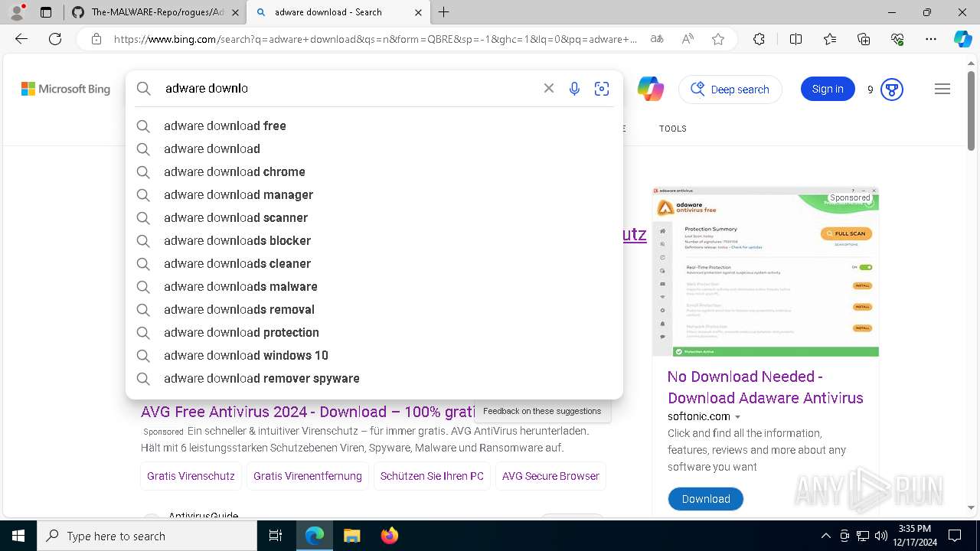Activate Read aloud icon
The width and height of the screenshot is (980, 551).
(688, 39)
